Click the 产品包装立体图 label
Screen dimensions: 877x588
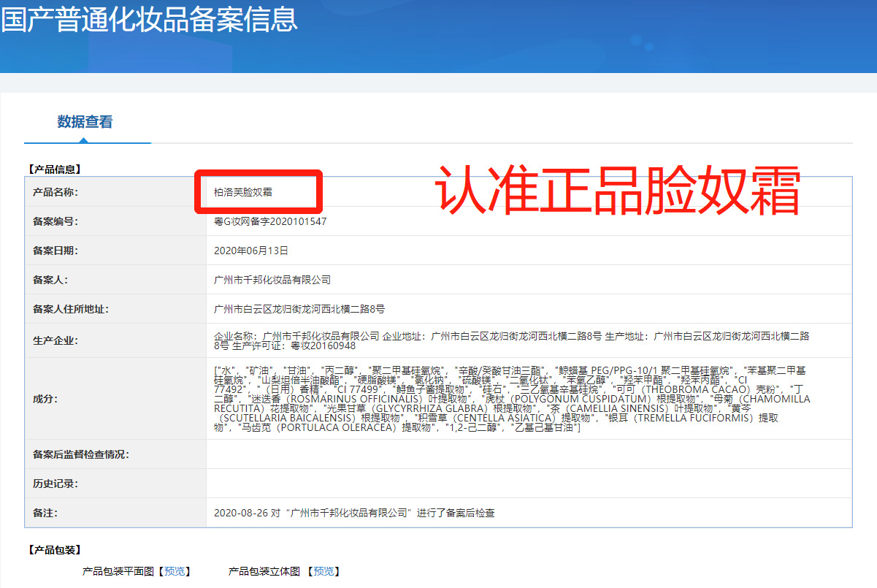click(264, 571)
